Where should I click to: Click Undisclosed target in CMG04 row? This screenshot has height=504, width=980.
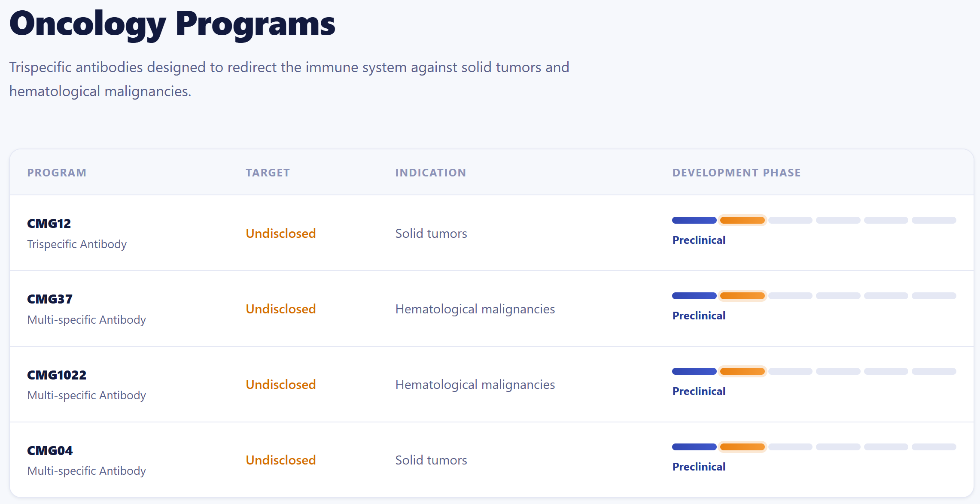[x=281, y=460]
